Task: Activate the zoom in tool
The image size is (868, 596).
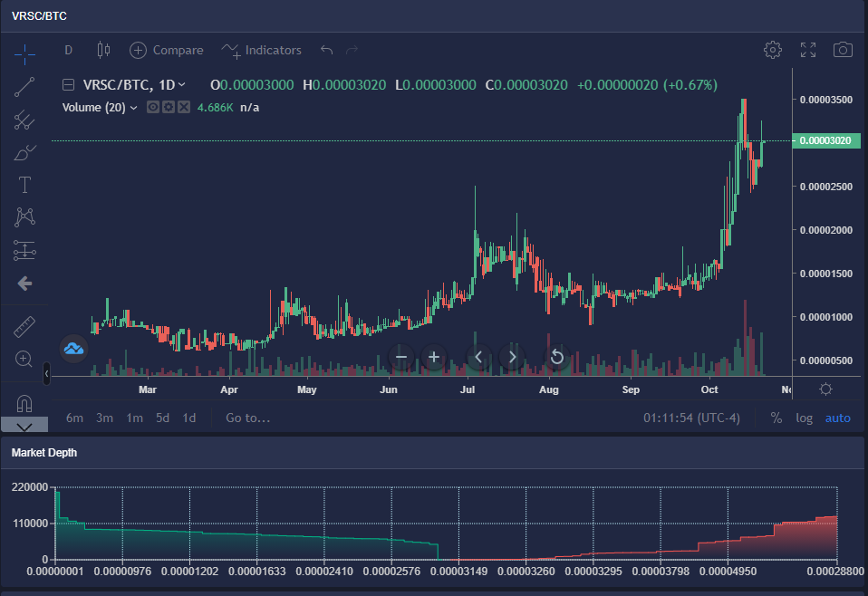Action: [x=24, y=359]
